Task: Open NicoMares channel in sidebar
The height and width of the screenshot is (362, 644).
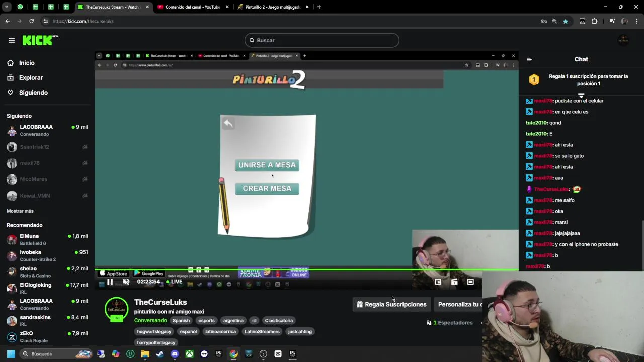Action: coord(47,179)
